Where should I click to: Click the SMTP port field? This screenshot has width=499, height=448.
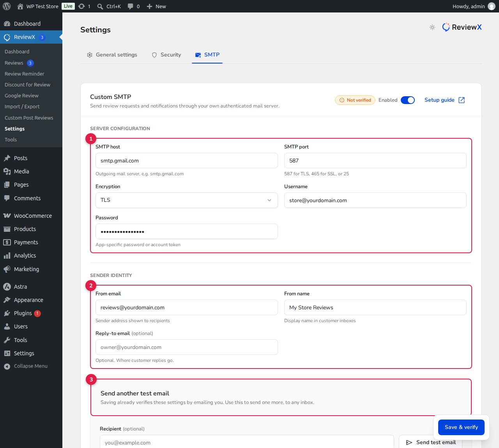point(375,161)
